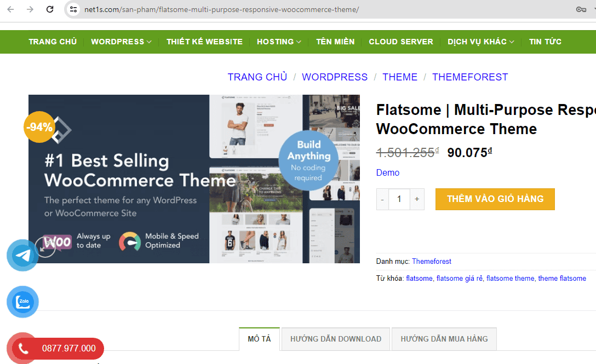Open the Demo link
Screen dimensions: 596x364
[x=388, y=172]
